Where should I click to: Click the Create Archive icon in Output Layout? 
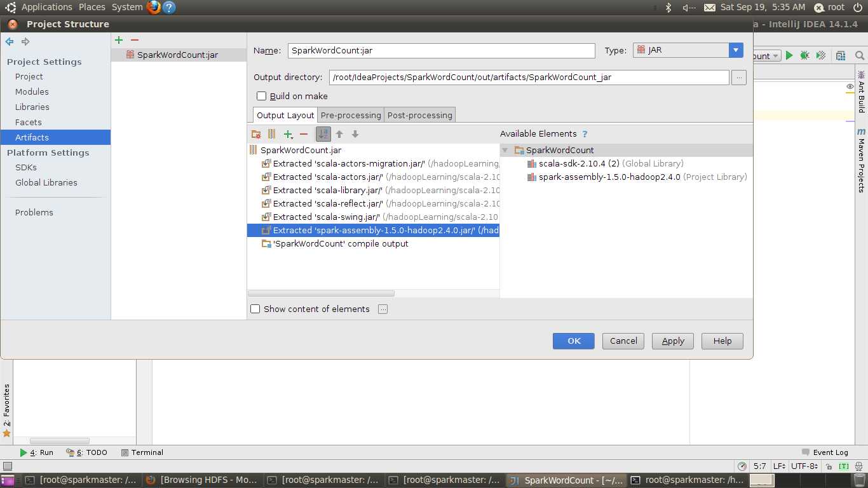click(x=271, y=134)
